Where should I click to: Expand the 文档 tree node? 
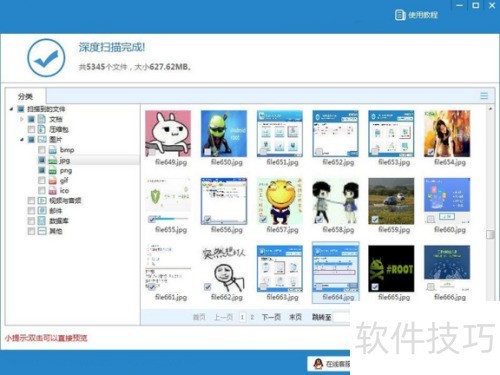(22, 119)
